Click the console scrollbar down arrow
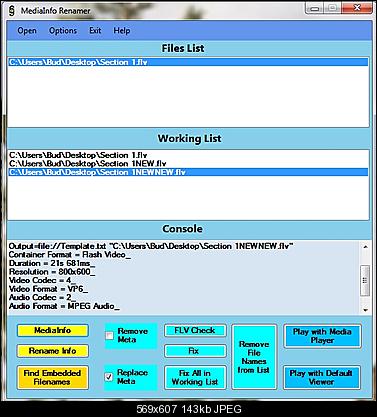The height and width of the screenshot is (417, 377). (x=365, y=310)
